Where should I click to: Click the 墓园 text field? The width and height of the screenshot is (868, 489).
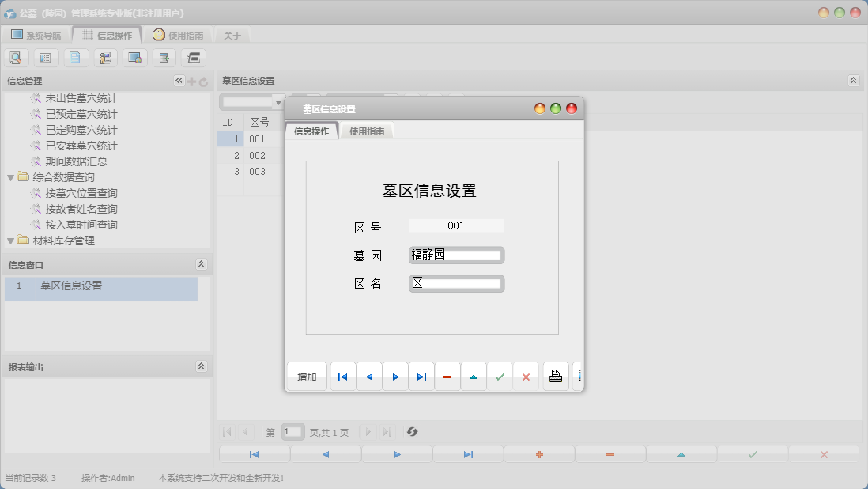click(456, 255)
